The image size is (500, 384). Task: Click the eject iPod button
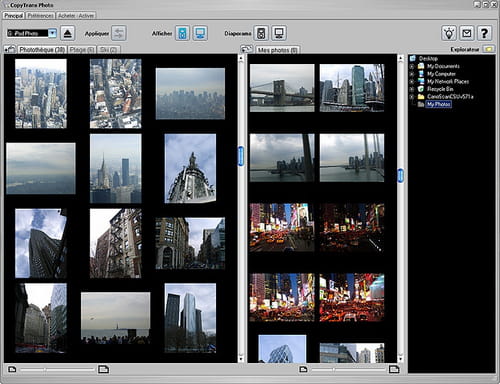click(x=68, y=33)
